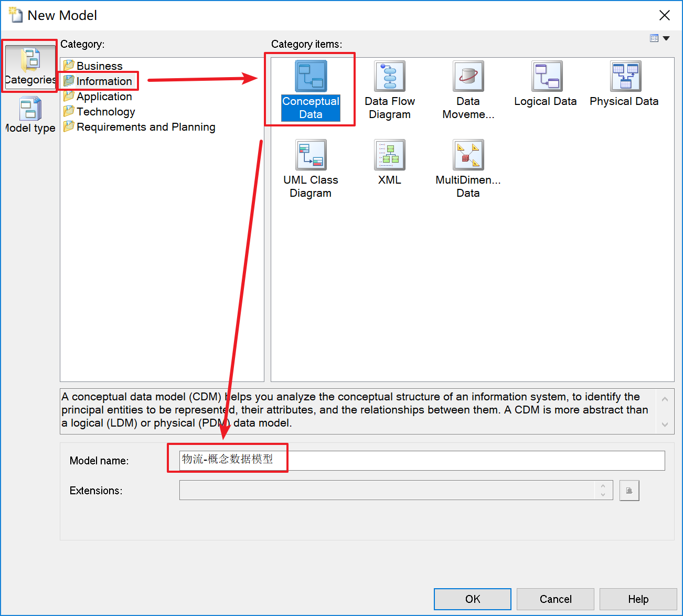683x616 pixels.
Task: Click the Cancel button
Action: point(556,599)
